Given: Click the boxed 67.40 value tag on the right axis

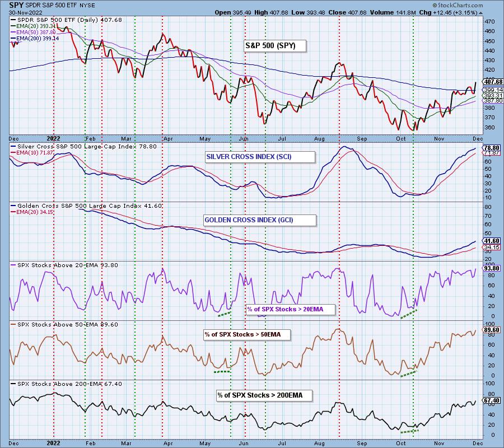Looking at the screenshot, I should click(x=492, y=400).
